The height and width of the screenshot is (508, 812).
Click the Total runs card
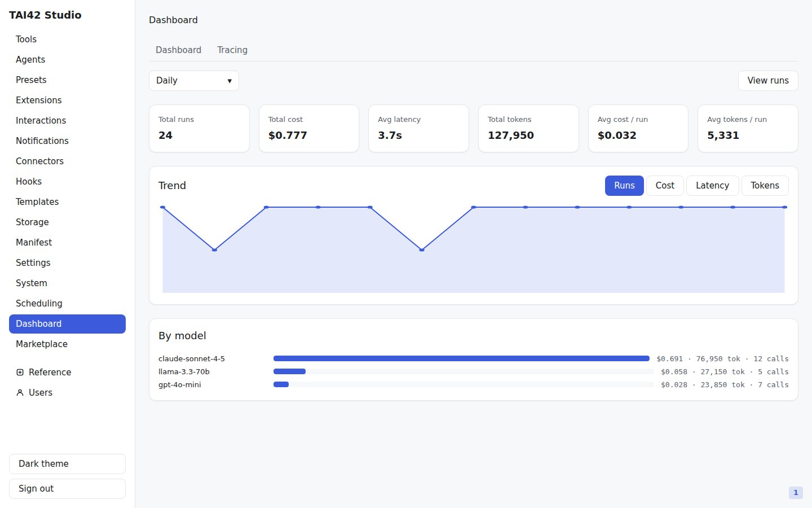pos(199,128)
